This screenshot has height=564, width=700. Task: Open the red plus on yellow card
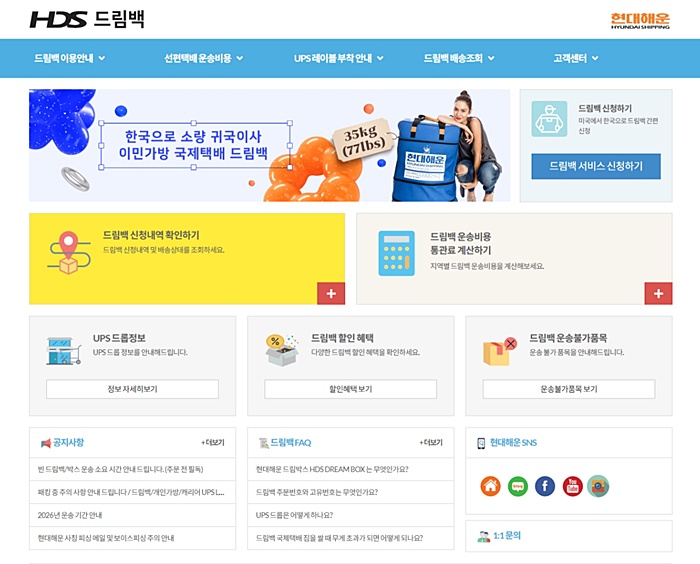click(x=331, y=293)
